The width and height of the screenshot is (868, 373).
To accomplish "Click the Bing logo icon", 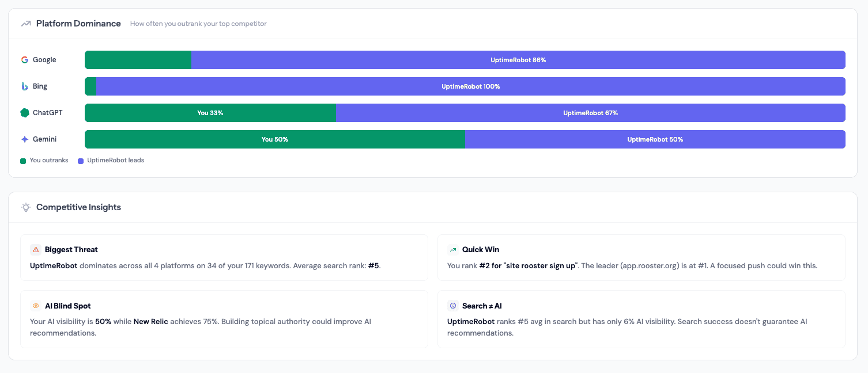I will (x=25, y=86).
